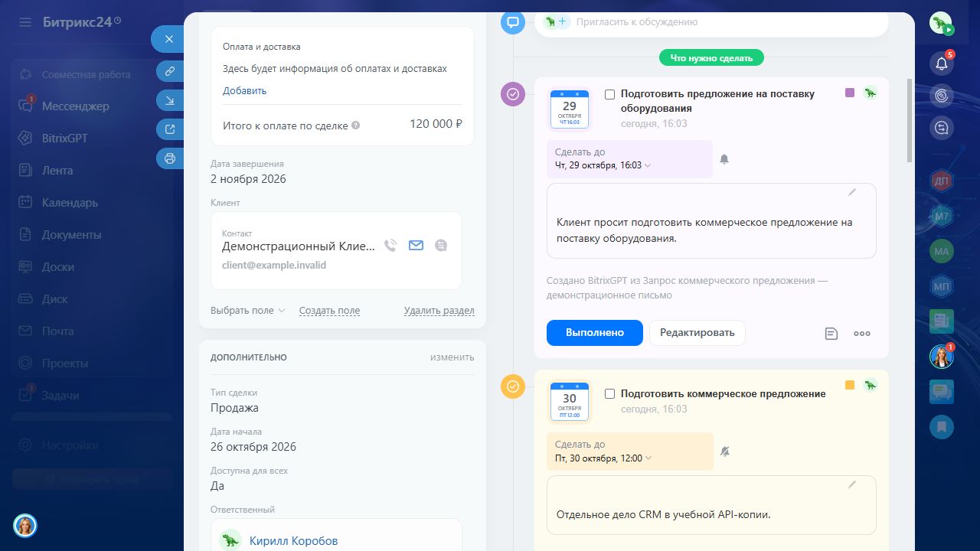
Task: Open the 29 октября calendar date icon
Action: [570, 109]
